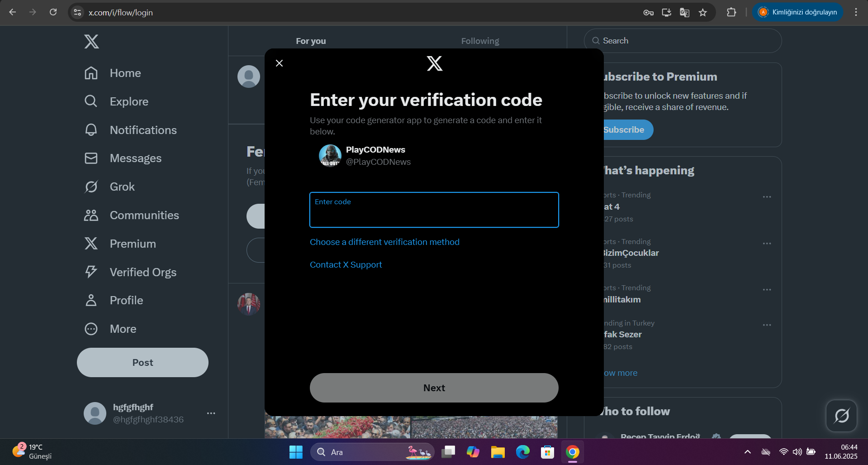The height and width of the screenshot is (465, 868).
Task: Open the Communities people icon
Action: click(91, 215)
